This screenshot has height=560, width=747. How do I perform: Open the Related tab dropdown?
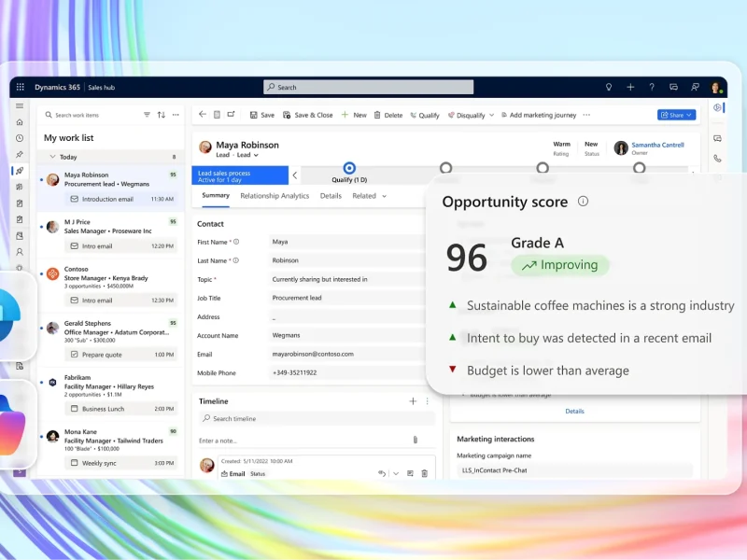(x=385, y=196)
